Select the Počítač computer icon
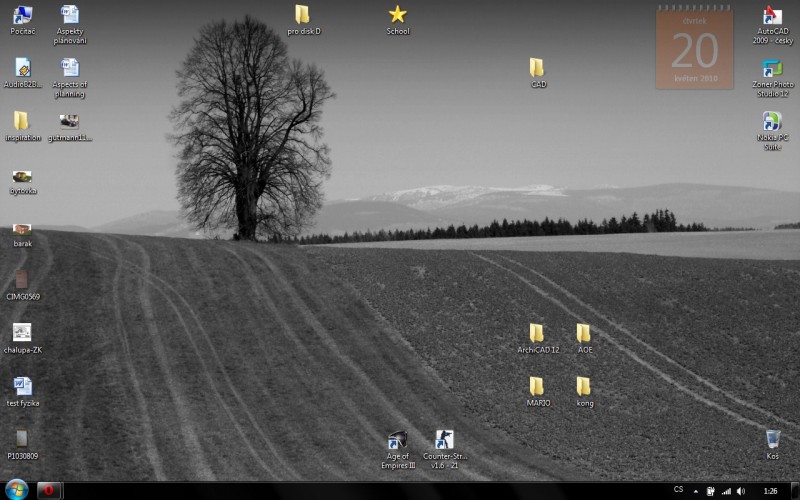This screenshot has height=500, width=800. click(x=22, y=15)
